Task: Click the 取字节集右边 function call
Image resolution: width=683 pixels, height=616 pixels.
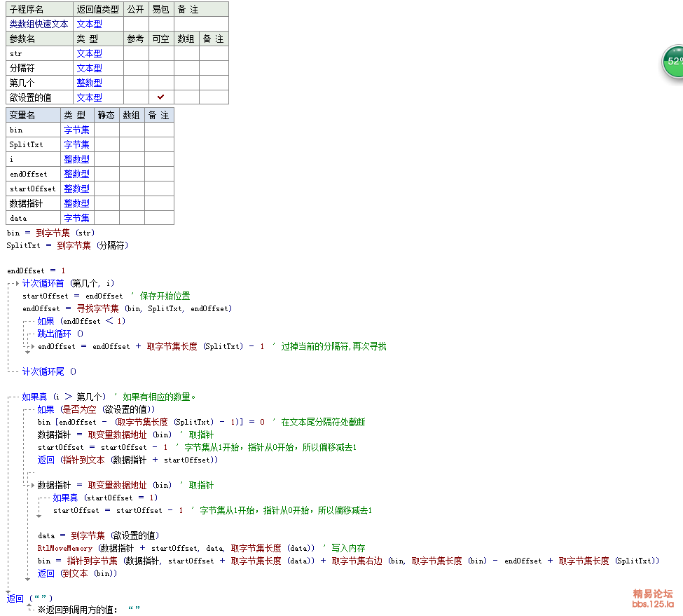Action: [357, 561]
